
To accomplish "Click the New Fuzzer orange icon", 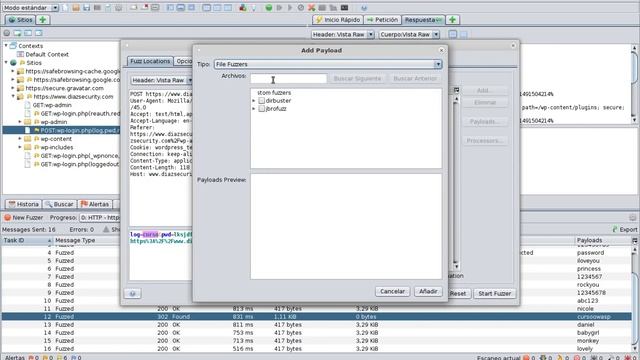I will (7, 218).
